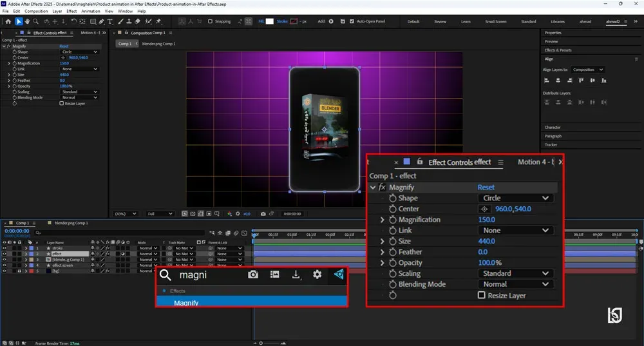Viewport: 644px width, 346px height.
Task: Expand the Magnification property
Action: (x=9, y=63)
